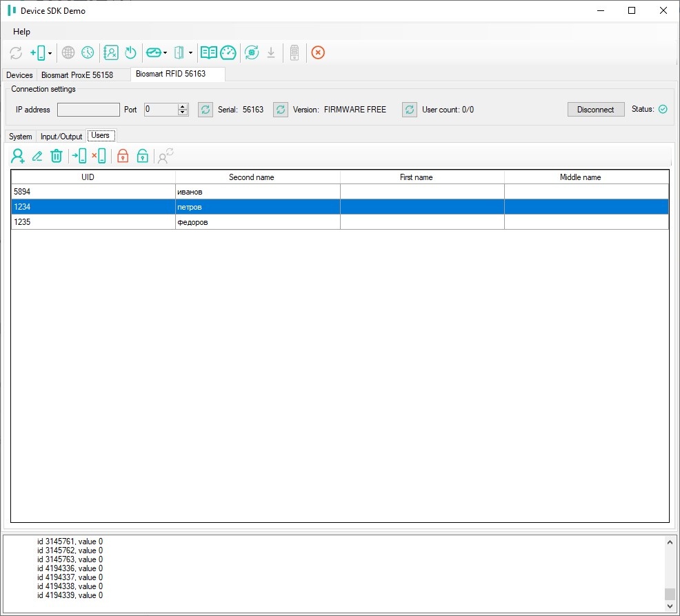Refresh the User count value
The width and height of the screenshot is (680, 616).
pyautogui.click(x=410, y=109)
